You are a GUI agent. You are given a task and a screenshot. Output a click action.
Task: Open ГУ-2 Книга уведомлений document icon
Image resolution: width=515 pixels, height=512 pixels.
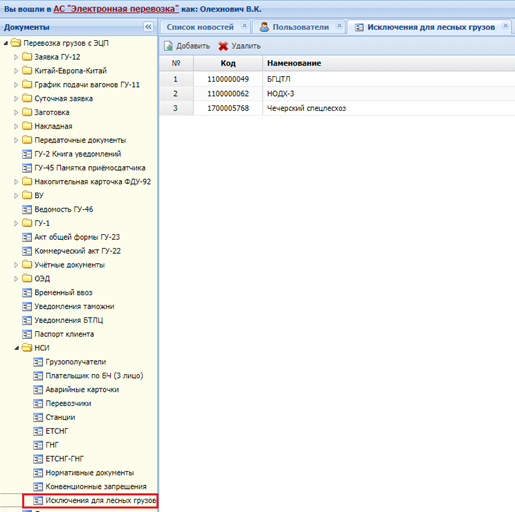[27, 154]
